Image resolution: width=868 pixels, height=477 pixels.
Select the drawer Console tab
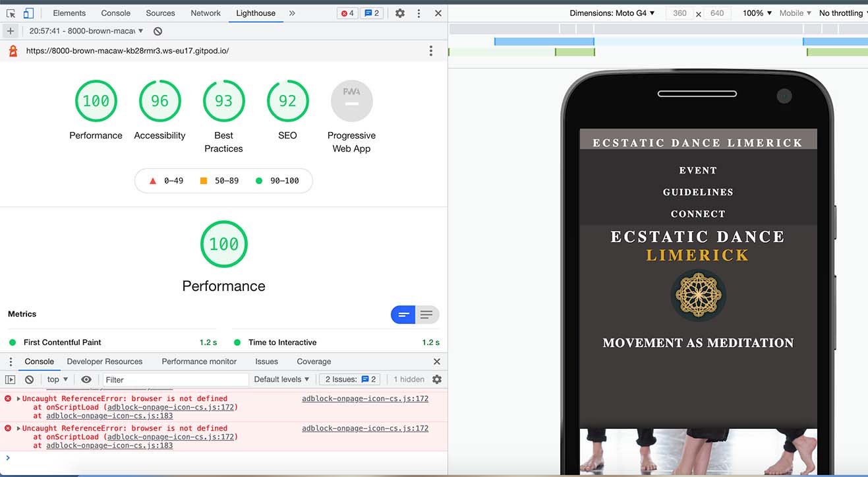[40, 362]
